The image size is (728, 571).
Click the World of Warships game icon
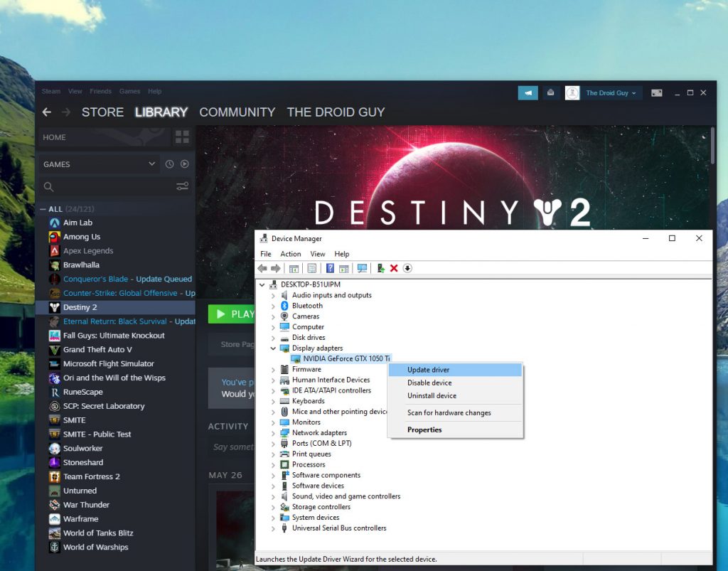[x=55, y=548]
